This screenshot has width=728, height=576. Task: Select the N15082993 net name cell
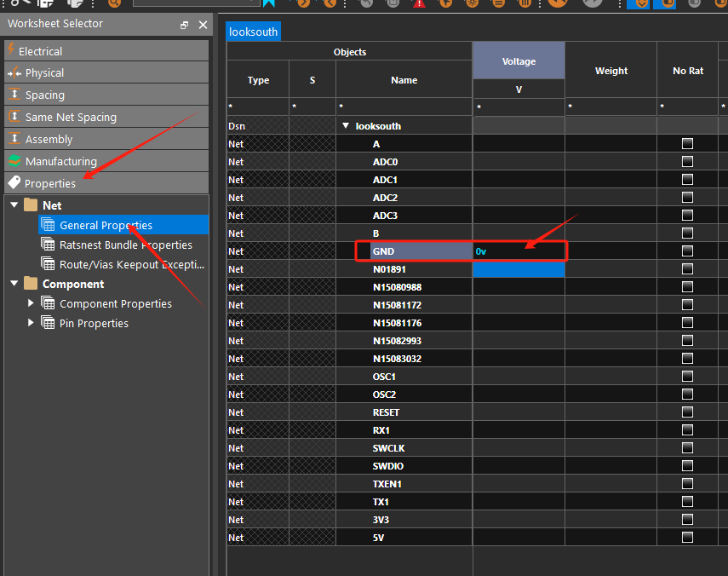tap(404, 341)
